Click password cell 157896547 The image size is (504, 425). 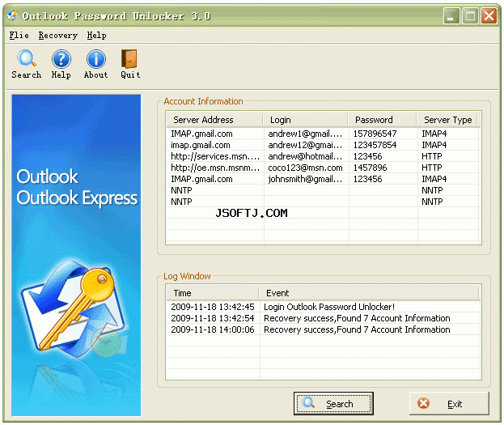pyautogui.click(x=375, y=134)
